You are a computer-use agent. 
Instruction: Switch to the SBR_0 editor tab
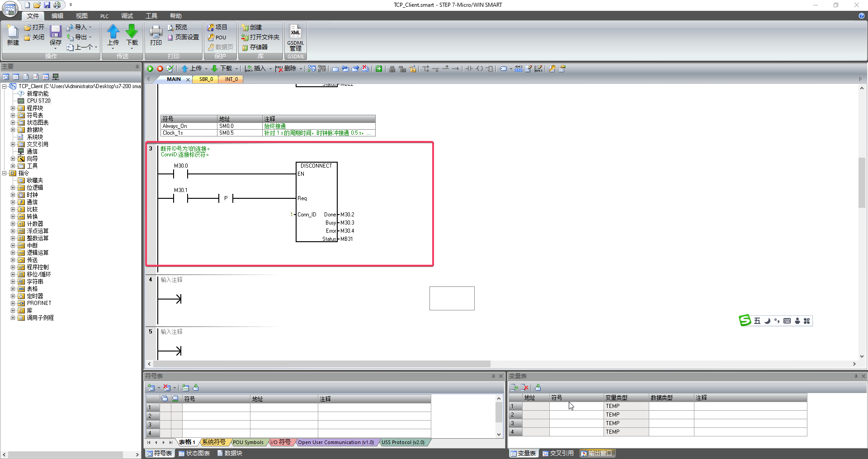(x=206, y=79)
